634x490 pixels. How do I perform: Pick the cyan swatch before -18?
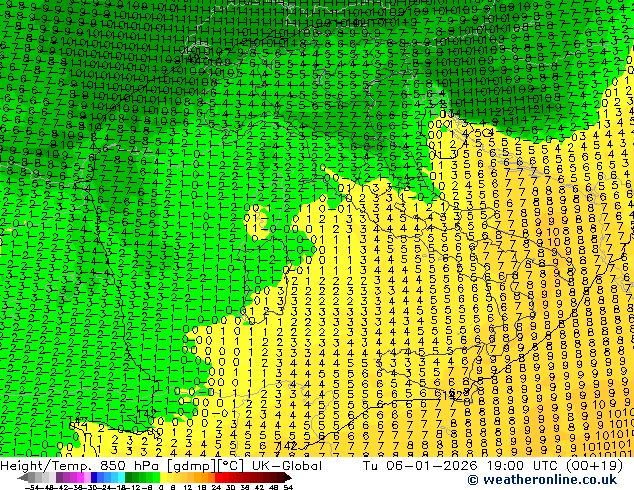(x=121, y=477)
